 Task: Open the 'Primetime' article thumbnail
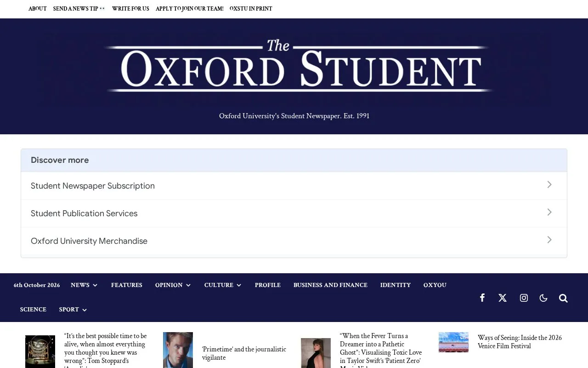click(x=178, y=350)
